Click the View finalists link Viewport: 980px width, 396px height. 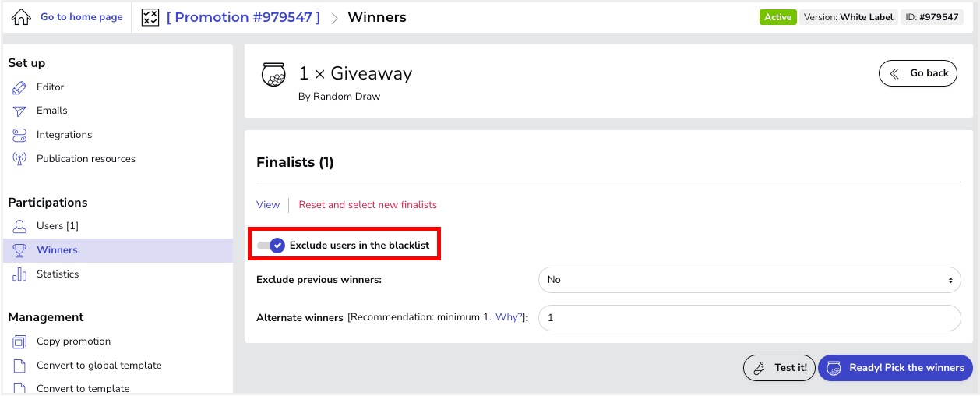pos(268,205)
